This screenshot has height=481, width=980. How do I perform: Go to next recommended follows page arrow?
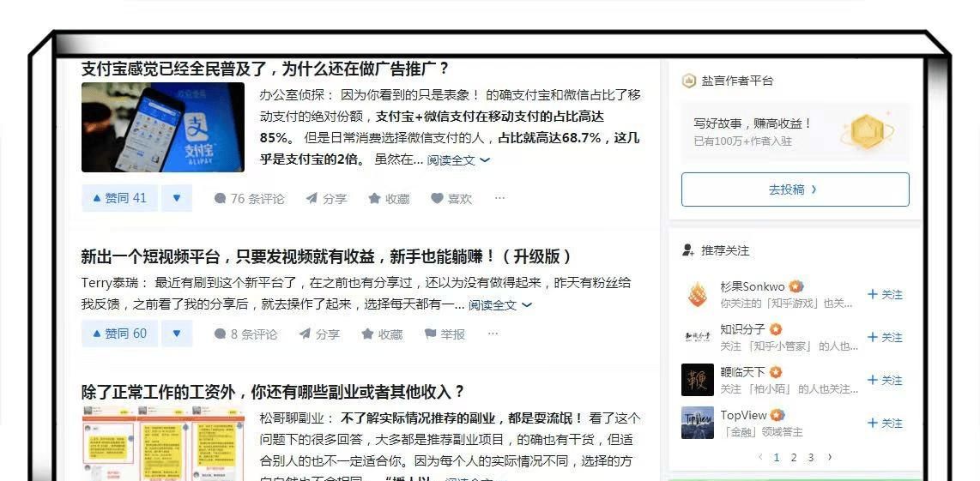[829, 457]
